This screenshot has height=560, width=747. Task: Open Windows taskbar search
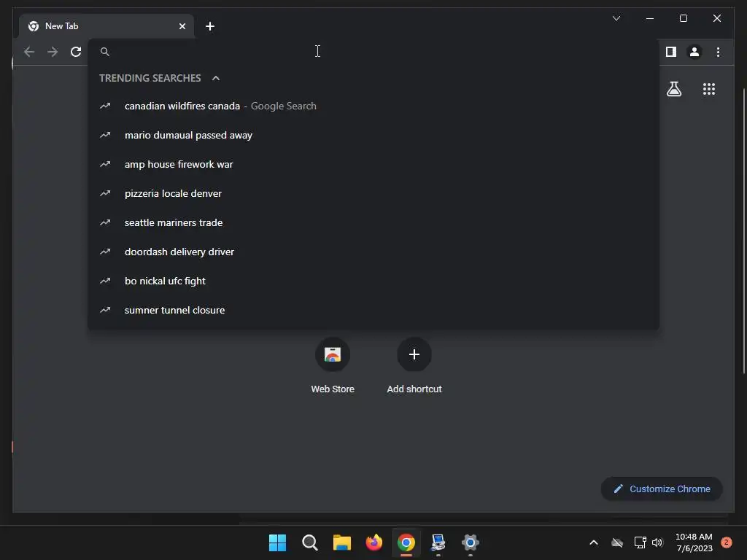coord(309,542)
